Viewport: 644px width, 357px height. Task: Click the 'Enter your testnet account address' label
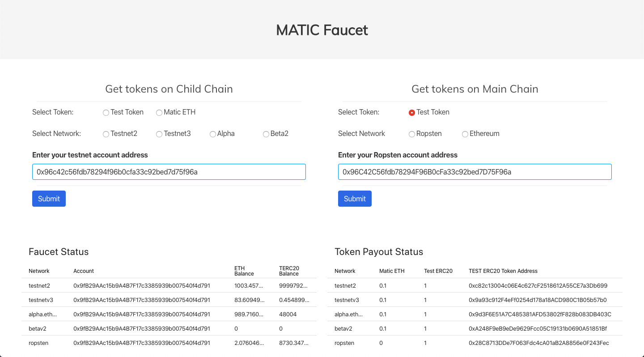pyautogui.click(x=90, y=155)
